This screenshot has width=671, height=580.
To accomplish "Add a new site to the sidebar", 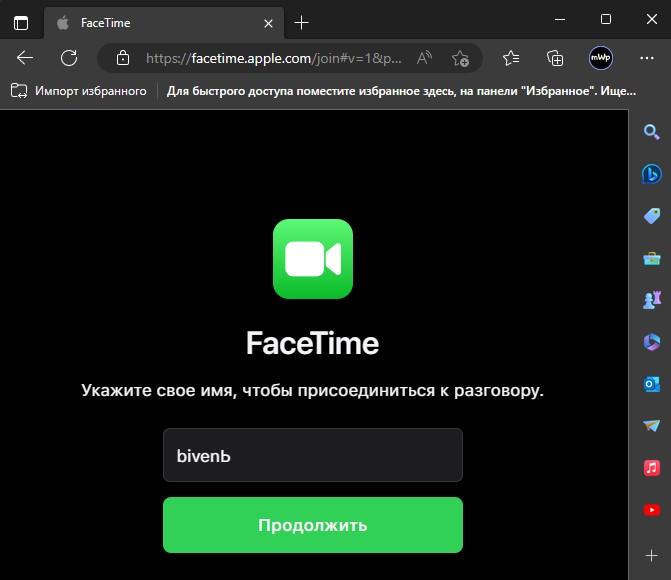I will click(651, 554).
